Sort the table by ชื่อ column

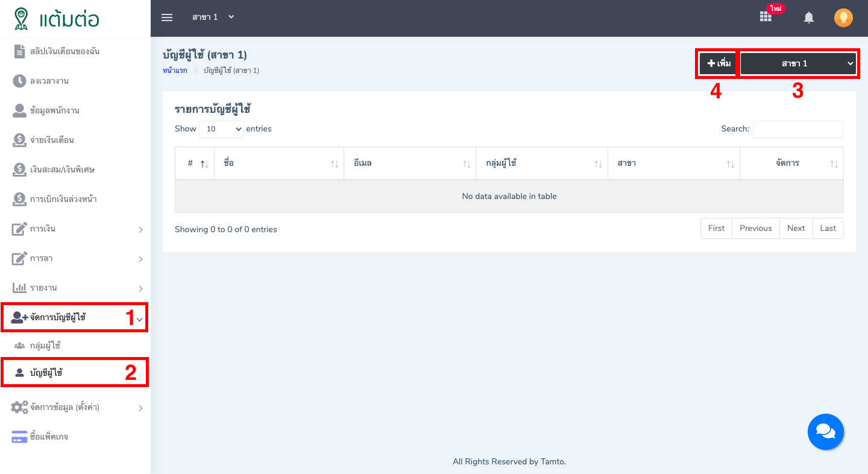point(277,163)
